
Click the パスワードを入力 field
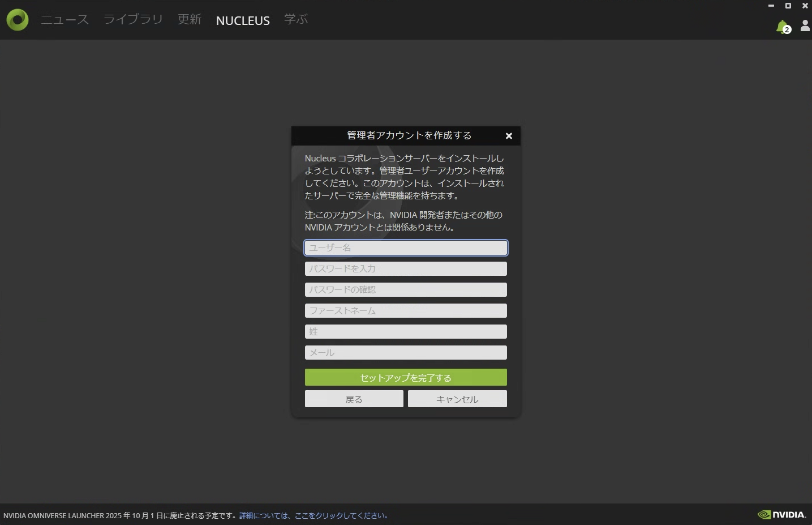point(406,268)
